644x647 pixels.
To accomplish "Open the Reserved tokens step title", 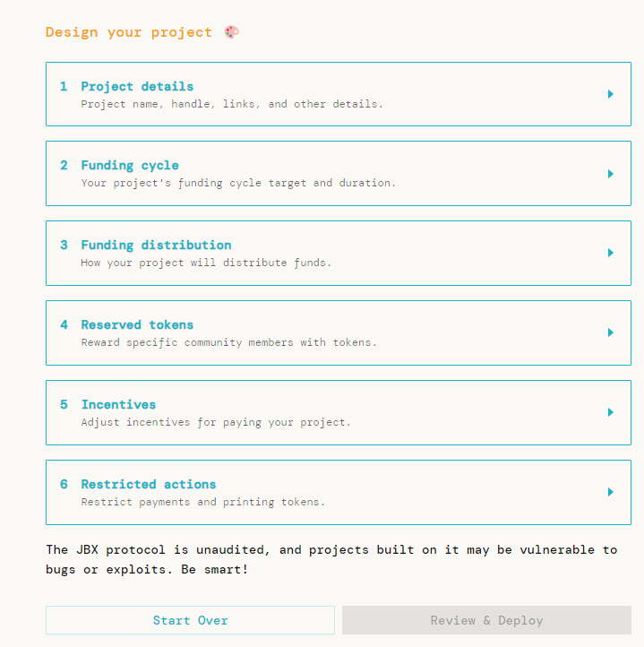I will (137, 324).
